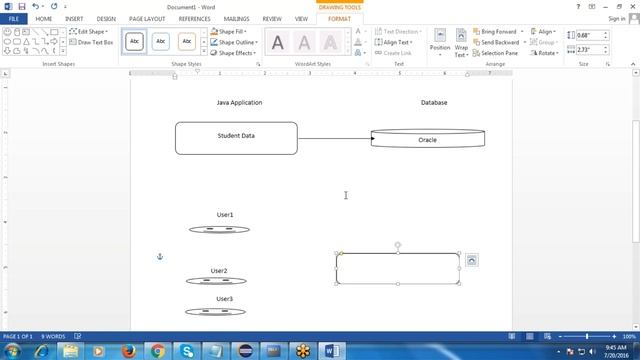This screenshot has width=640, height=360.
Task: Open Skype from the taskbar
Action: coord(187,351)
